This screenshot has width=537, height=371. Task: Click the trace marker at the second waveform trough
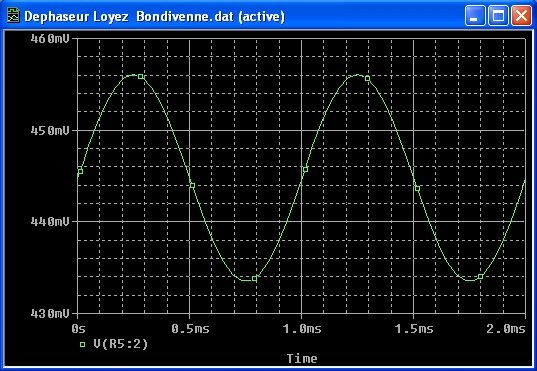[480, 276]
